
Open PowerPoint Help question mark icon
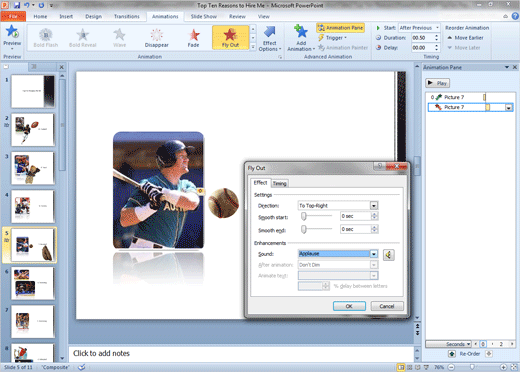[x=515, y=16]
